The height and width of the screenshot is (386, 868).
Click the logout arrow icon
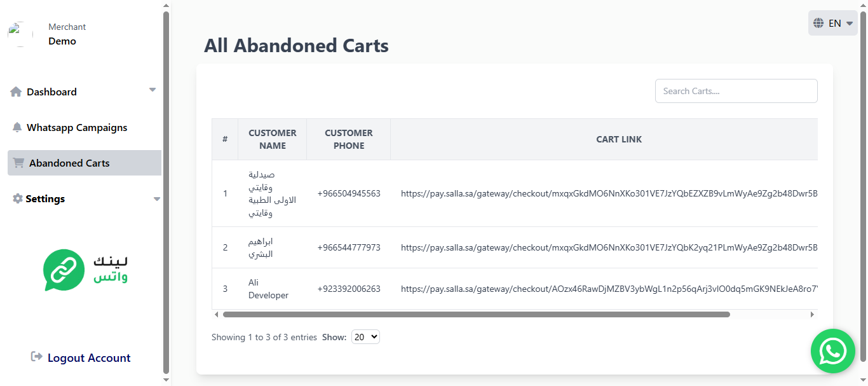[x=37, y=357]
